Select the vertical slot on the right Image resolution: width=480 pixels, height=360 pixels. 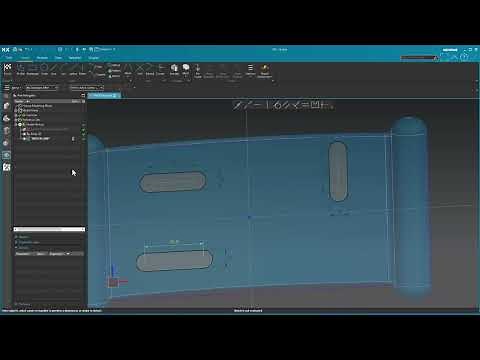pos(338,171)
